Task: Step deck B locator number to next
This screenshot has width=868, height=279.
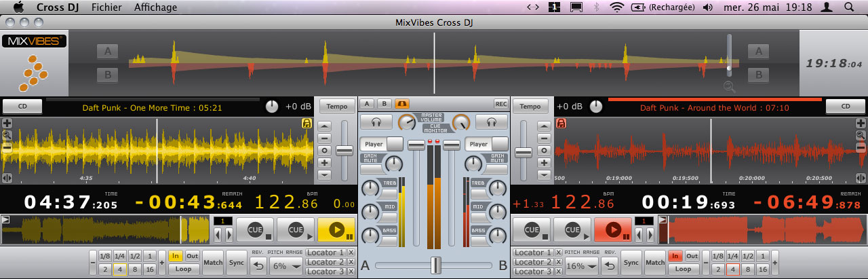Action: click(652, 235)
